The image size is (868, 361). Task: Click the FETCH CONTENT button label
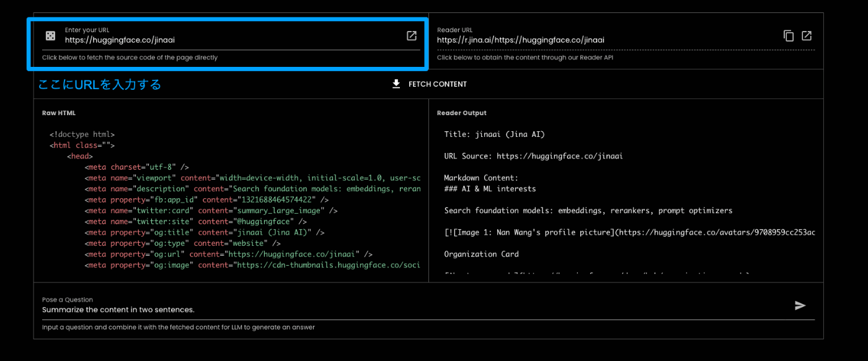[438, 84]
